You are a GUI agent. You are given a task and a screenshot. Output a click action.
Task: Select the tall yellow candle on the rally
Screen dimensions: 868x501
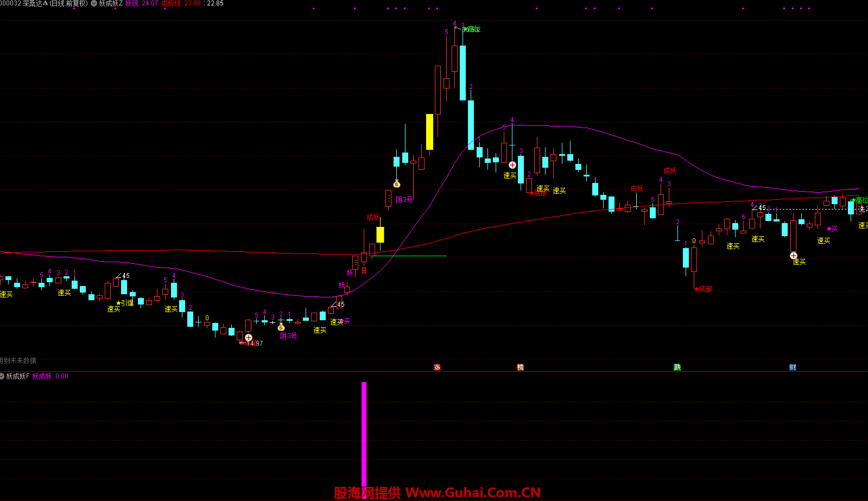click(429, 132)
